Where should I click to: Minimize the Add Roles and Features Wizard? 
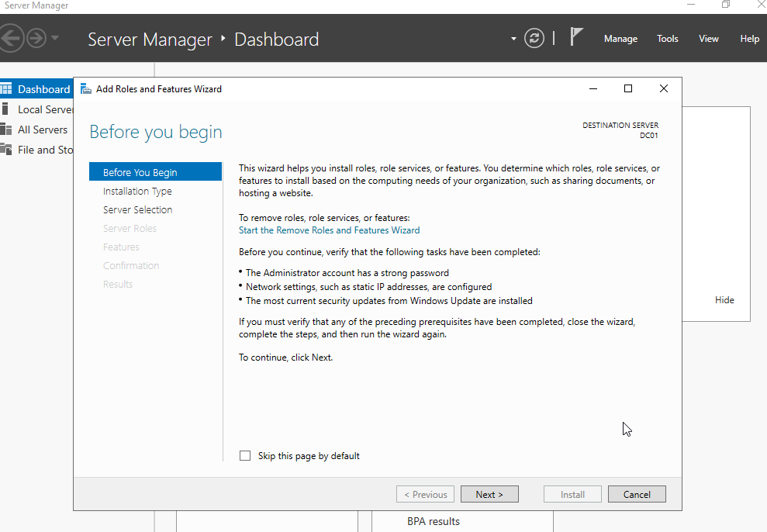pos(593,88)
